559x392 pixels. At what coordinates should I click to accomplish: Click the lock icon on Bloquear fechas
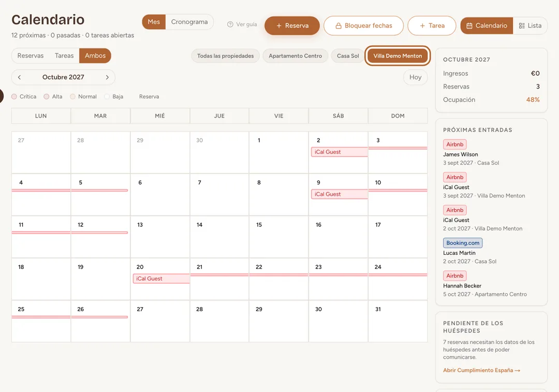[339, 26]
